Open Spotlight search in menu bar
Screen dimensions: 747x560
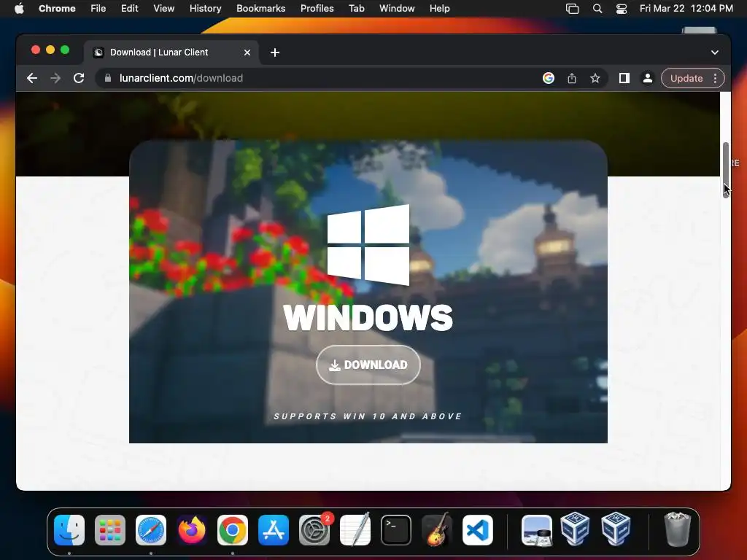[597, 8]
